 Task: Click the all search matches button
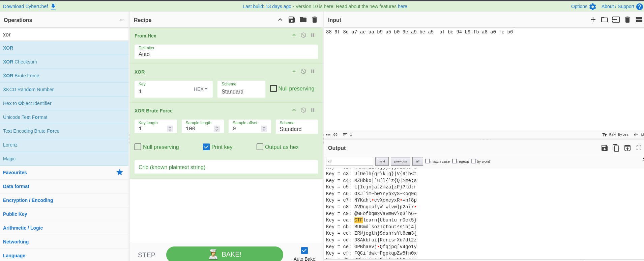[417, 161]
